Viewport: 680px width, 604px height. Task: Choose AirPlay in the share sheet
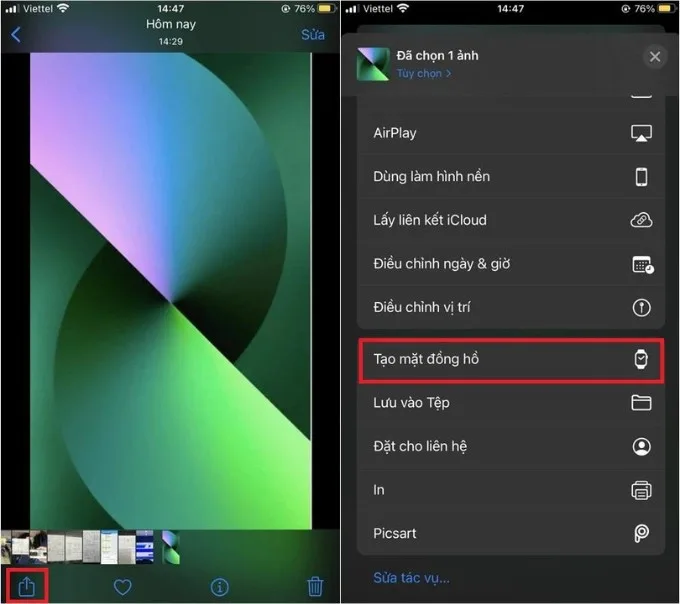click(x=510, y=133)
